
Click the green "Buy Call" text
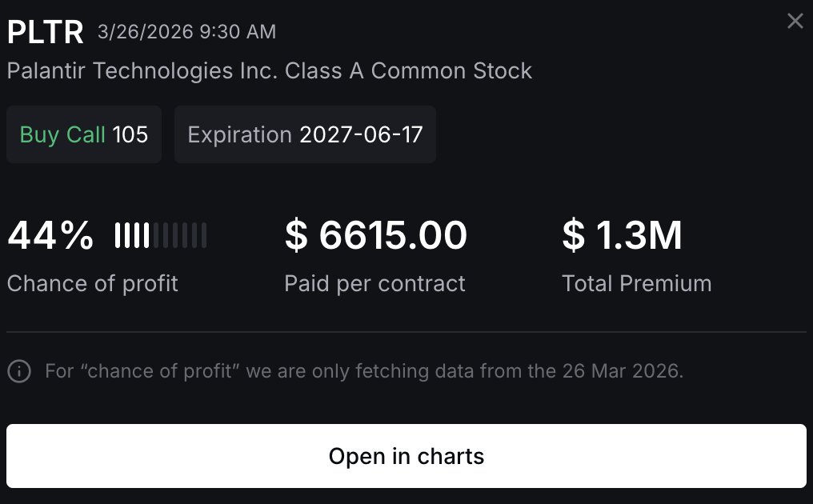coord(62,134)
